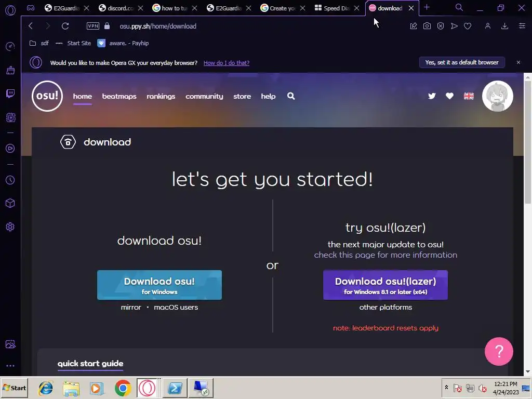
Task: Open the user avatar menu
Action: (497, 96)
